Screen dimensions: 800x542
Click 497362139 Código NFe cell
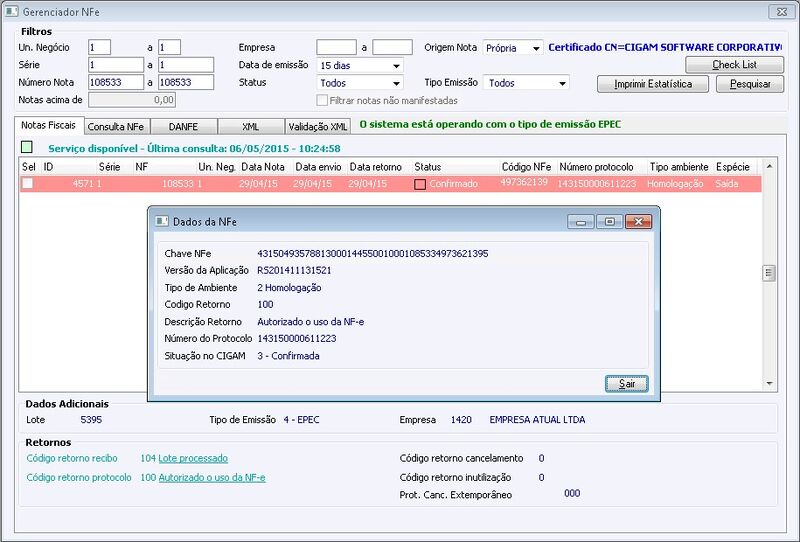pos(524,182)
